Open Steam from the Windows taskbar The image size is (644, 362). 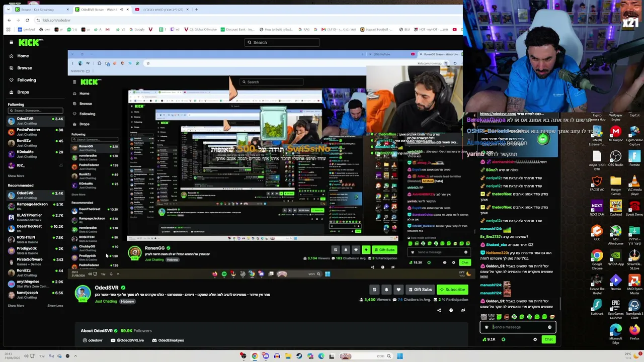[x=299, y=356]
